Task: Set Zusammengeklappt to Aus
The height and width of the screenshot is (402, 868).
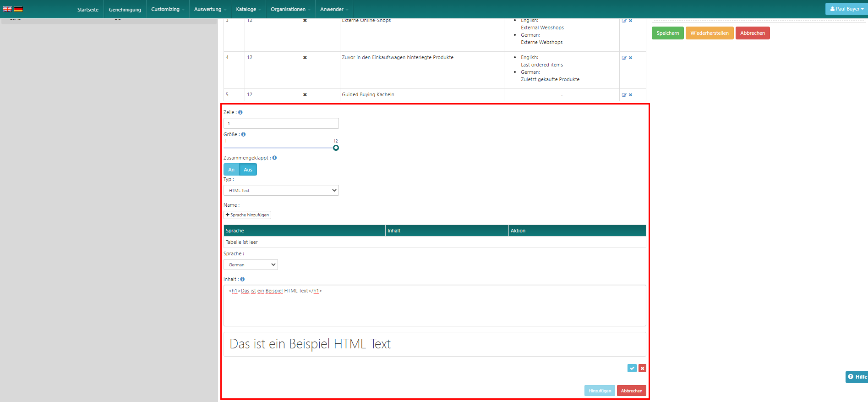Action: click(x=248, y=170)
